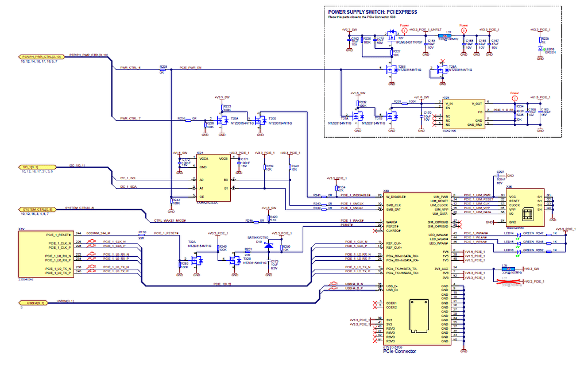588x382 pixels.
Task: Select diode D19 BAT54AXV2T5G
Action: pyautogui.click(x=268, y=246)
